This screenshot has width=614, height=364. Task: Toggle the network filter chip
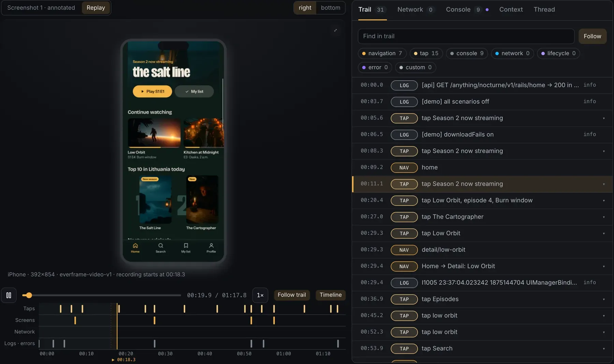tap(512, 54)
